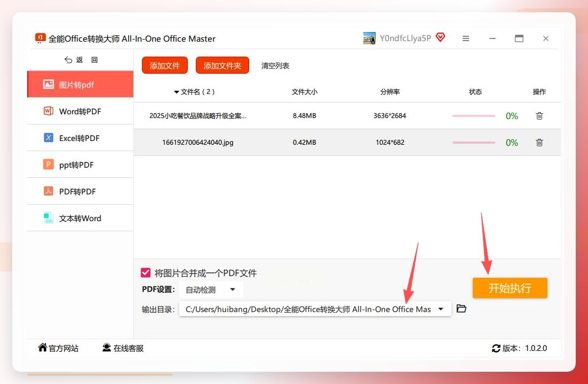Click 0% status of 1661927006424040.jpg row
588x384 pixels.
pyautogui.click(x=512, y=143)
